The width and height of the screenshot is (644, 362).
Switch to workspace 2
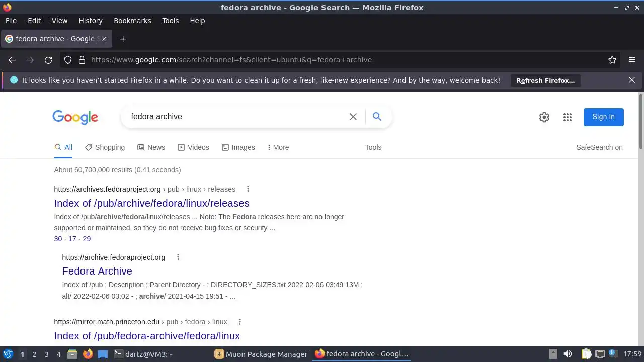[34, 354]
